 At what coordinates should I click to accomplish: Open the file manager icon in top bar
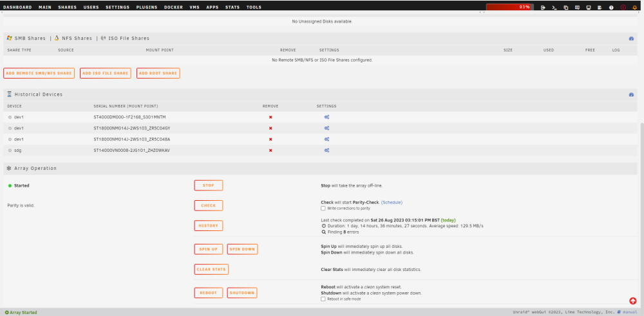pyautogui.click(x=566, y=7)
